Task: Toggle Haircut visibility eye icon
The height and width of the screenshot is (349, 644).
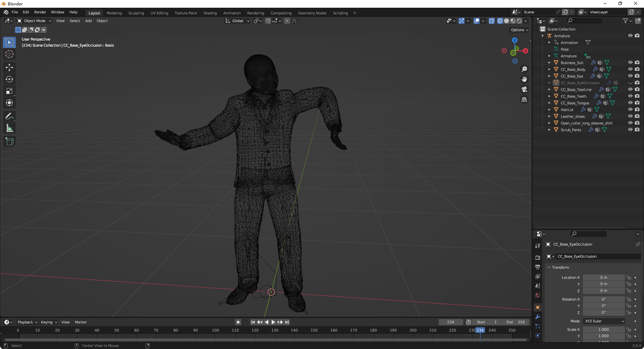Action: (x=630, y=109)
